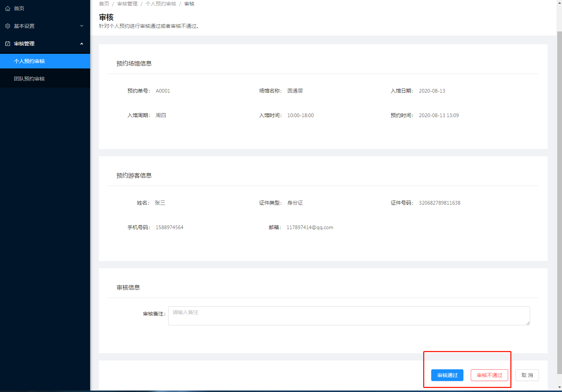This screenshot has height=392, width=562.
Task: Click the 姓名 field label
Action: [x=143, y=203]
